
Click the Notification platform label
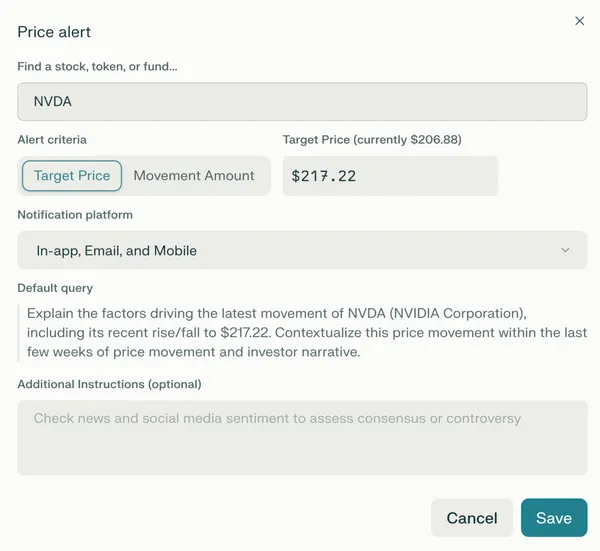point(75,214)
